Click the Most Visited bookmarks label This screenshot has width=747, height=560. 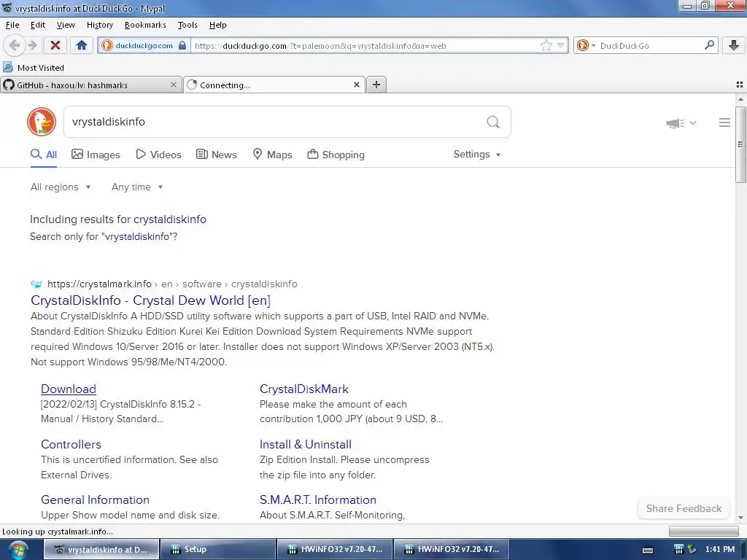tap(41, 68)
